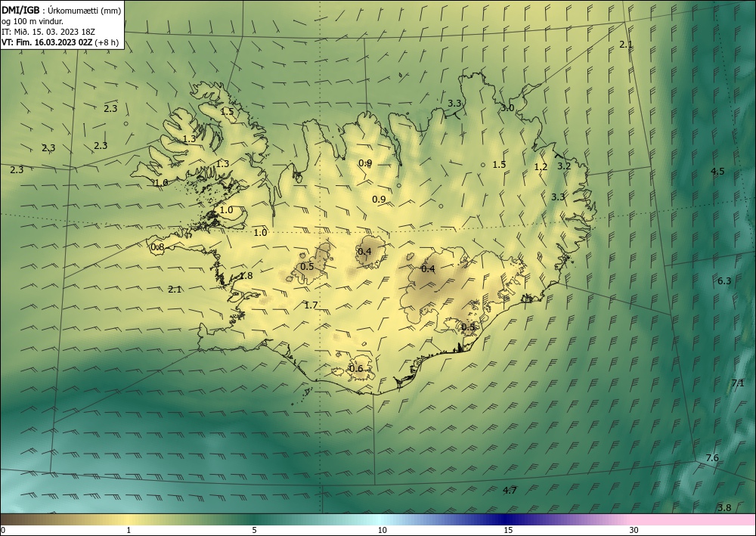Select the 'VT: Fim. 16.03.2023 02Z (+8 h)' line
Screen dimensions: 756x536
coord(60,42)
